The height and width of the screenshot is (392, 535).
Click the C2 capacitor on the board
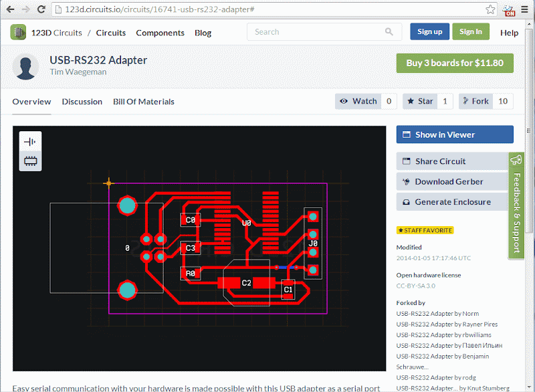pos(246,283)
